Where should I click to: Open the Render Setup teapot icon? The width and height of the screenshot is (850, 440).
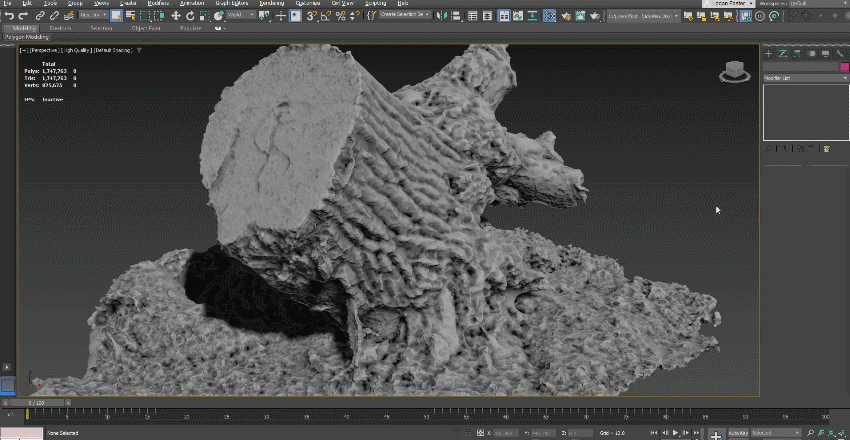point(566,16)
